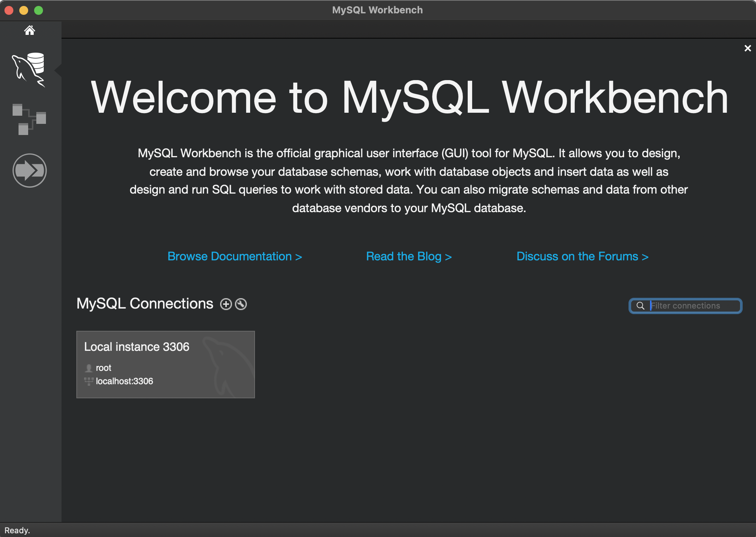Click the yellow minimize window button
The width and height of the screenshot is (756, 537).
[24, 10]
